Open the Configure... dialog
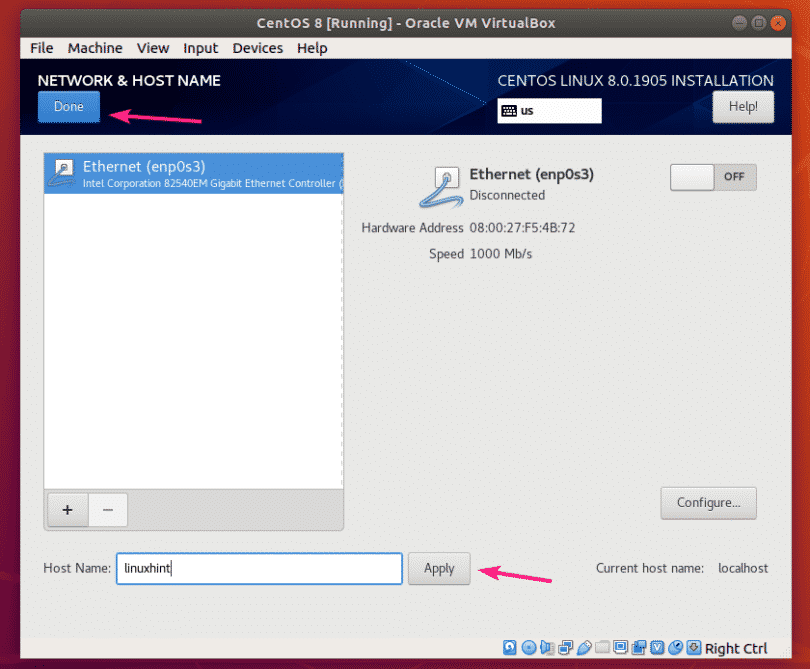Viewport: 810px width, 669px height. (x=708, y=503)
